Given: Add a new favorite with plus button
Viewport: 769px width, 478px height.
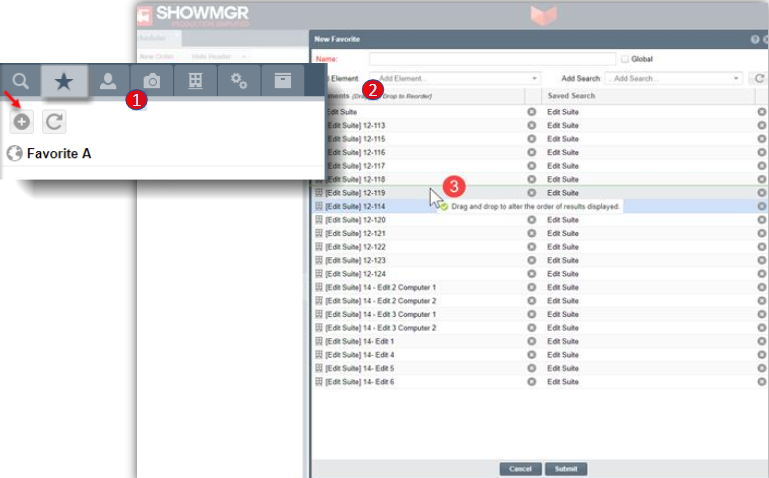Looking at the screenshot, I should click(x=22, y=122).
